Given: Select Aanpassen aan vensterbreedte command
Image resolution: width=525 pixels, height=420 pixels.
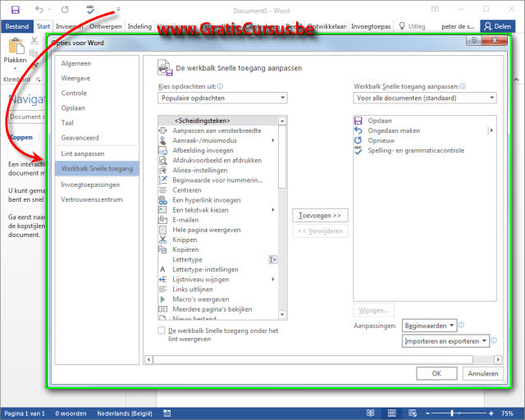Looking at the screenshot, I should pyautogui.click(x=217, y=130).
